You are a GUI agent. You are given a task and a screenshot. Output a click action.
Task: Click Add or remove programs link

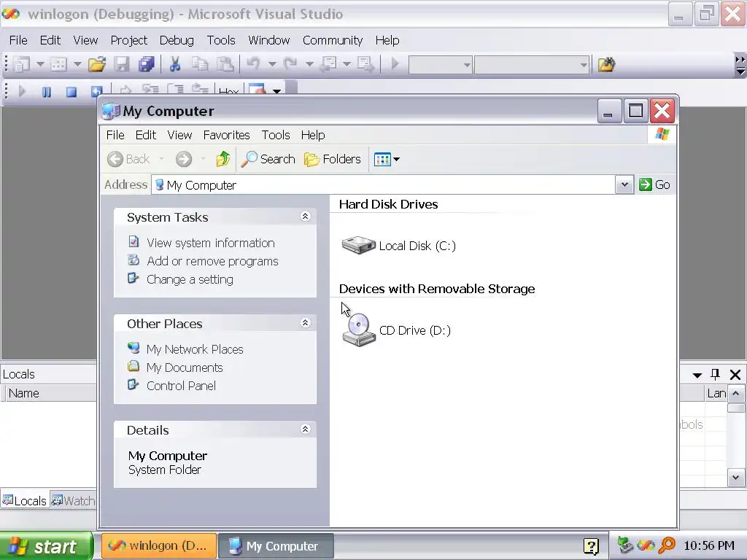212,261
